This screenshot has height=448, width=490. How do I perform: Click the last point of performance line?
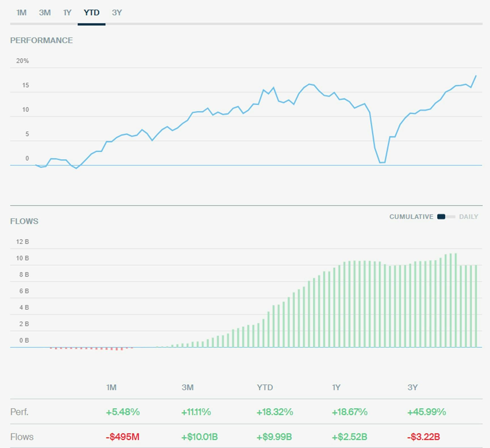pos(476,76)
